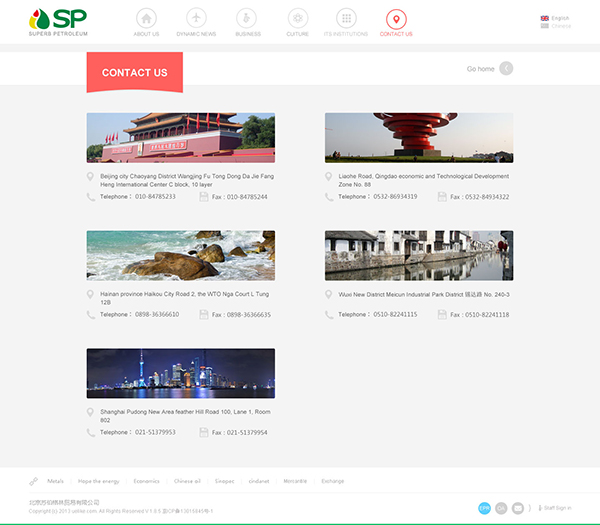
Task: Click the envelope mail icon in footer
Action: pyautogui.click(x=518, y=508)
